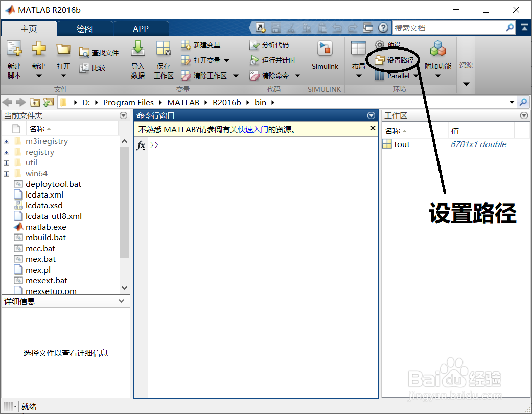Select matlab.exe in the file list
The width and height of the screenshot is (532, 414).
click(46, 227)
